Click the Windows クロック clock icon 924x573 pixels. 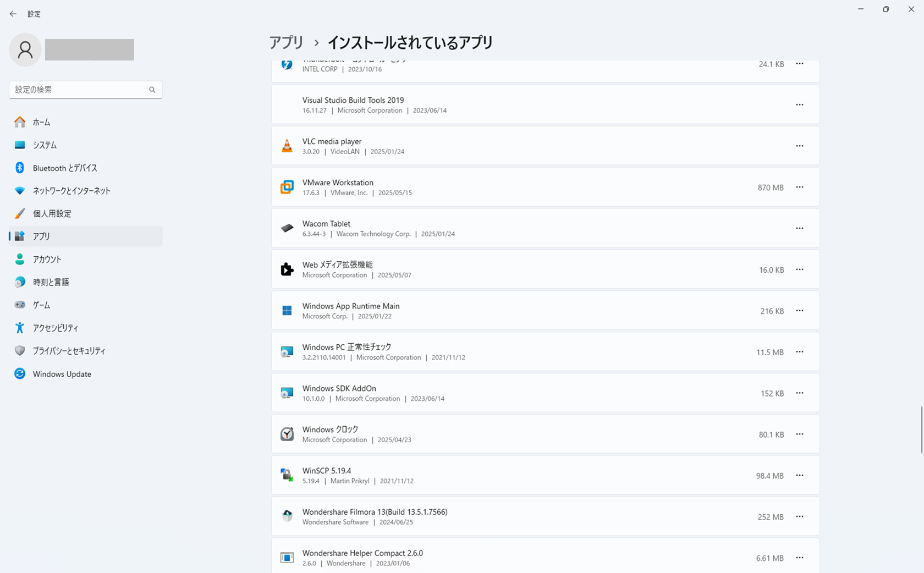click(287, 434)
